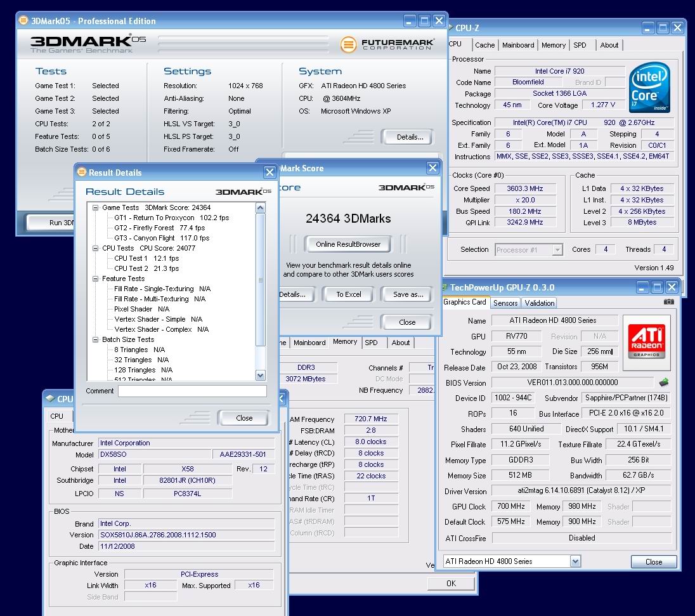Close the Result Details dialog via X
This screenshot has height=616, width=695.
tap(270, 172)
